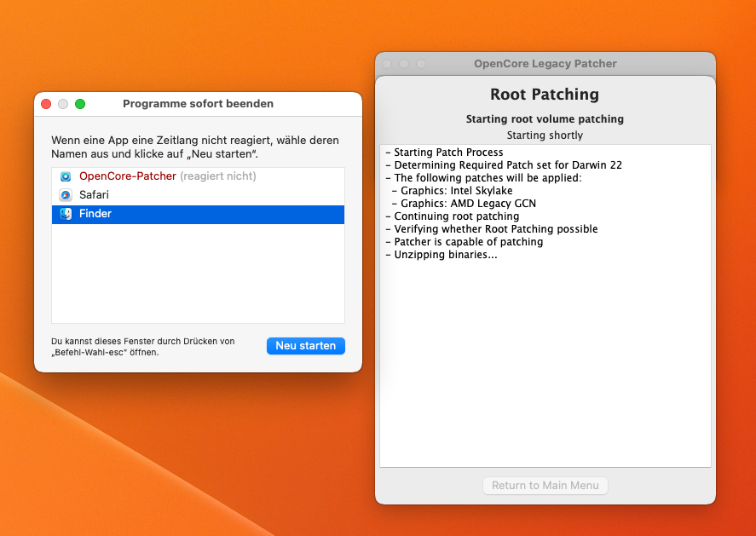Click the Safari compass icon
The height and width of the screenshot is (536, 756).
click(66, 195)
